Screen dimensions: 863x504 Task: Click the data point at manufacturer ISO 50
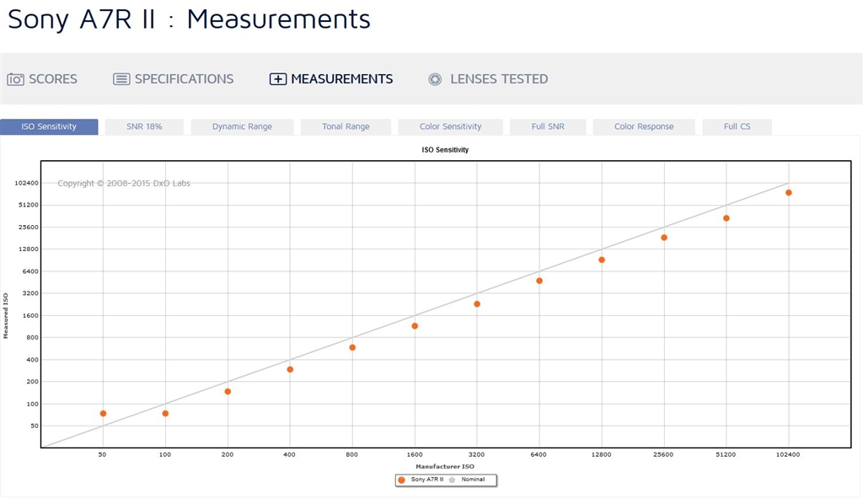(x=103, y=414)
